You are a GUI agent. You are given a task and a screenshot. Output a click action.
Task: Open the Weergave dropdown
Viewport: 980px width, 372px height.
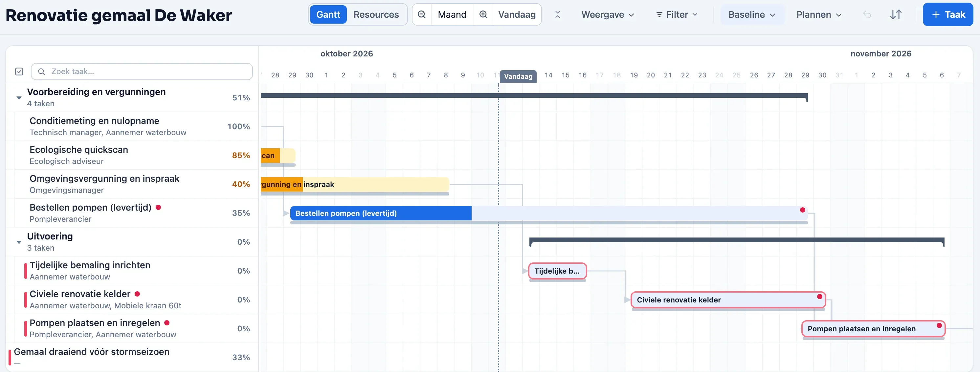coord(608,14)
